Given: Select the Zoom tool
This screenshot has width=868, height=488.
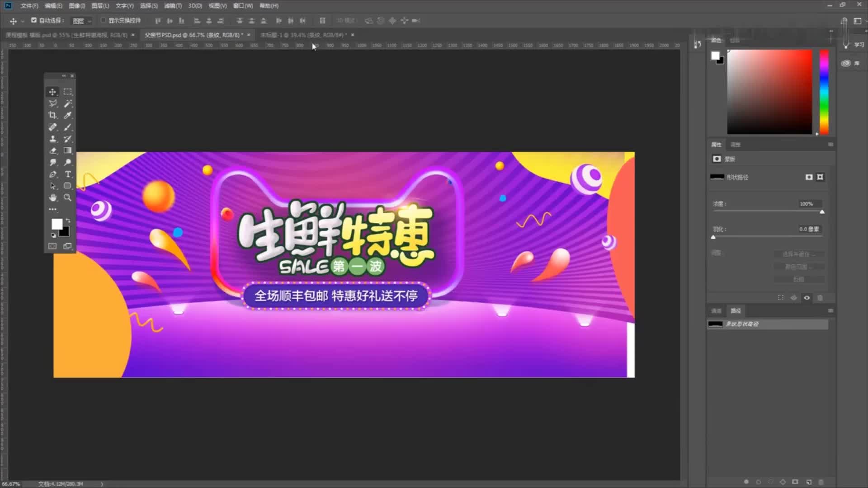Looking at the screenshot, I should pos(68,197).
